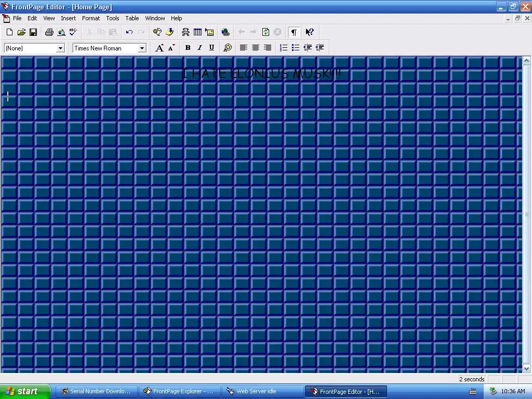
Task: Open the text color palette icon
Action: (228, 48)
